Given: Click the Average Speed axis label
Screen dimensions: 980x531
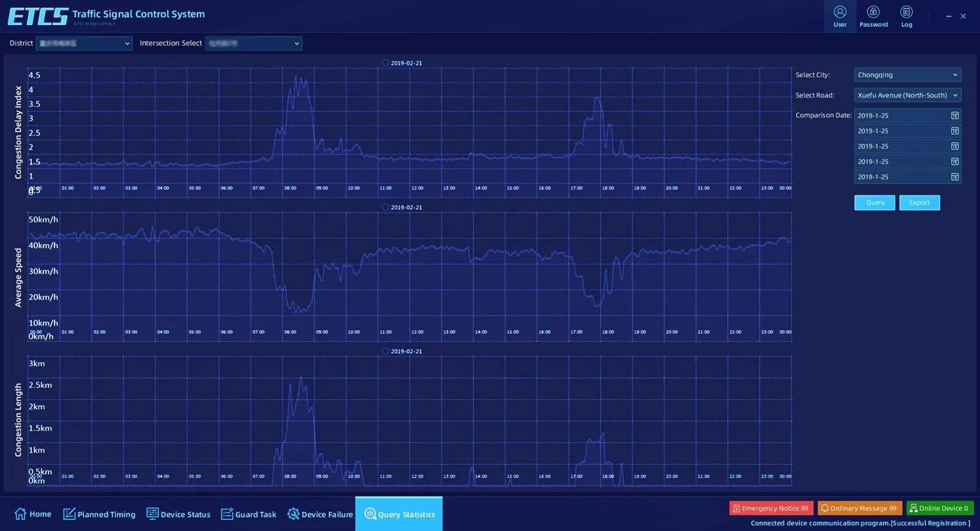Looking at the screenshot, I should 18,277.
